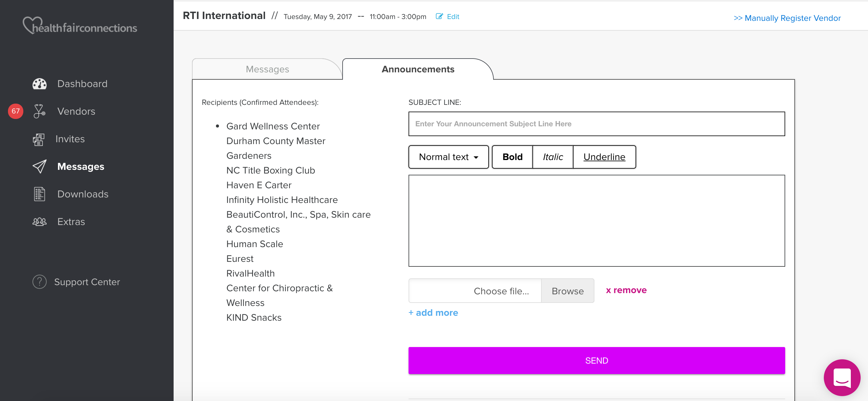868x401 pixels.
Task: Click the 11:00am - 3:00pm time
Action: tap(398, 17)
